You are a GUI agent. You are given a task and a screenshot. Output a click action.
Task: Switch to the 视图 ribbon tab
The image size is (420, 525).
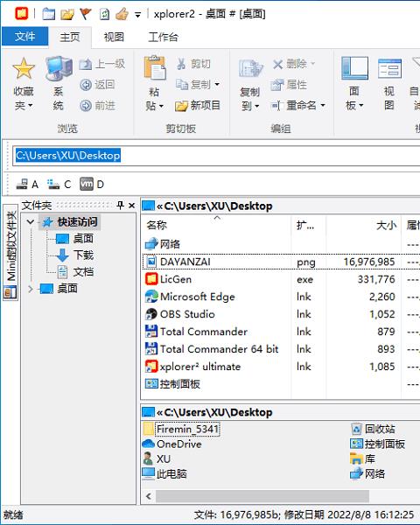pos(114,37)
